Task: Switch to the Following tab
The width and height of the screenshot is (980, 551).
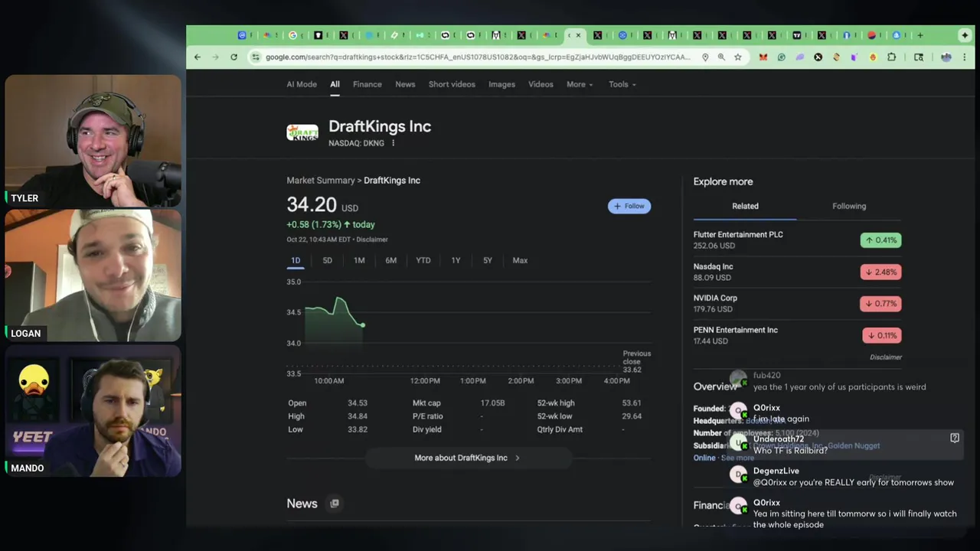Action: (849, 206)
